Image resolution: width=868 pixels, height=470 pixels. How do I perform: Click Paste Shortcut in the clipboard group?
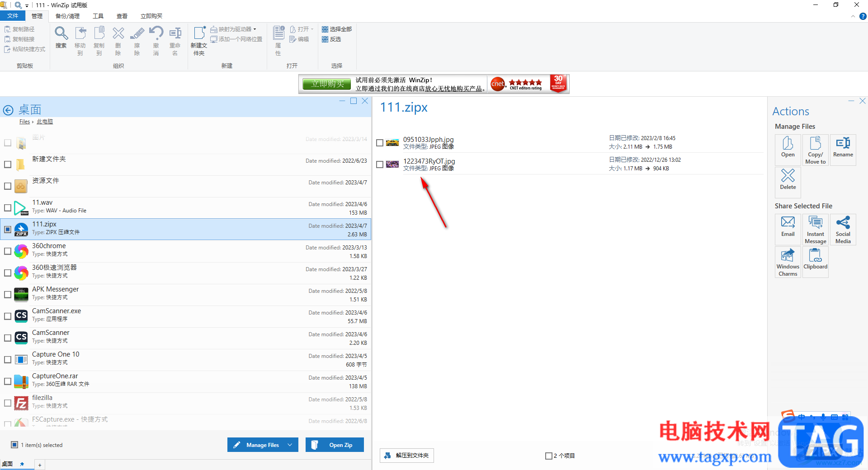tap(25, 49)
